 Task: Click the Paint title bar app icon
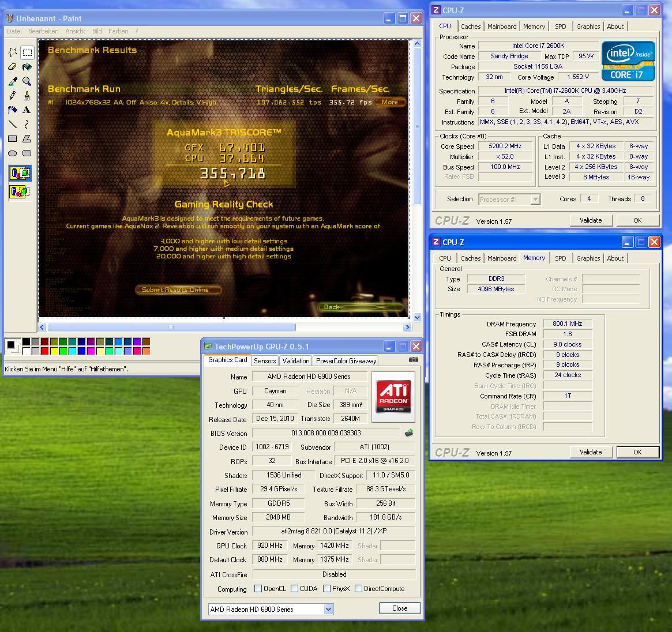tap(10, 18)
